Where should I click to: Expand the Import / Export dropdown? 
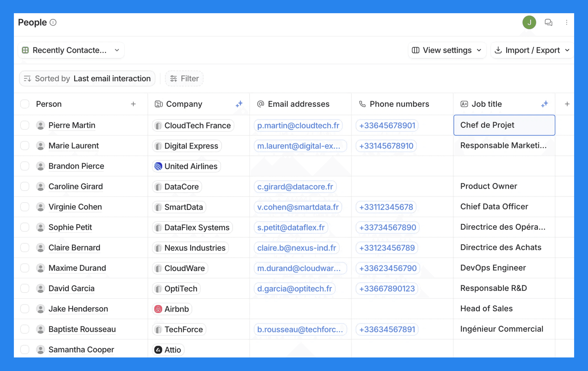click(532, 50)
